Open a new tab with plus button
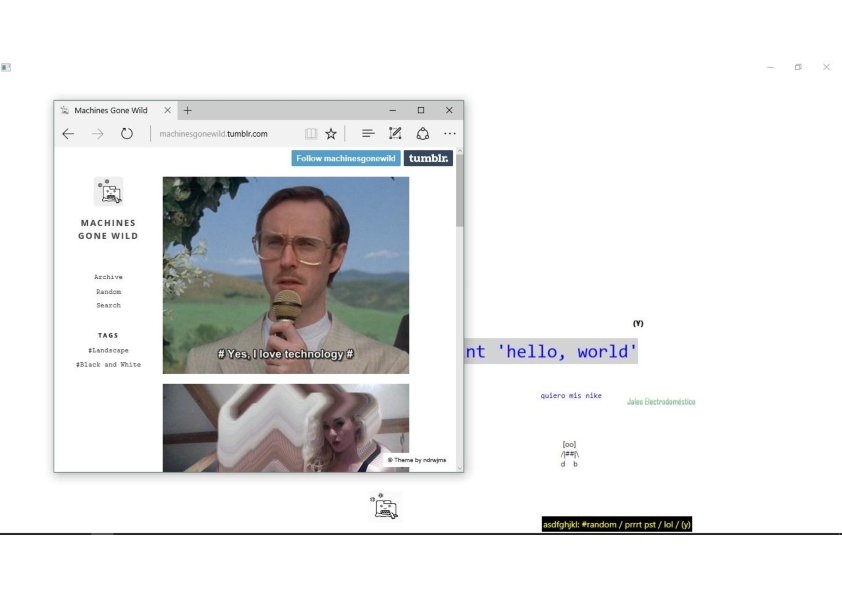The image size is (842, 595). [x=188, y=110]
